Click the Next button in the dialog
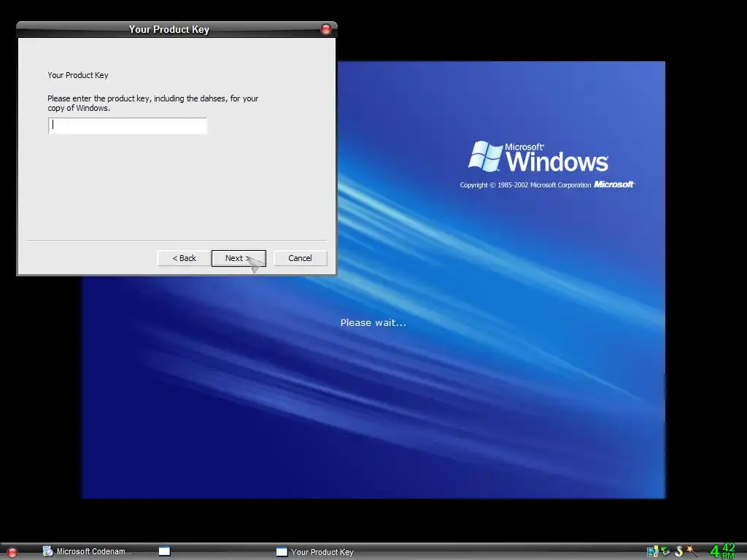The height and width of the screenshot is (560, 747). (x=239, y=258)
